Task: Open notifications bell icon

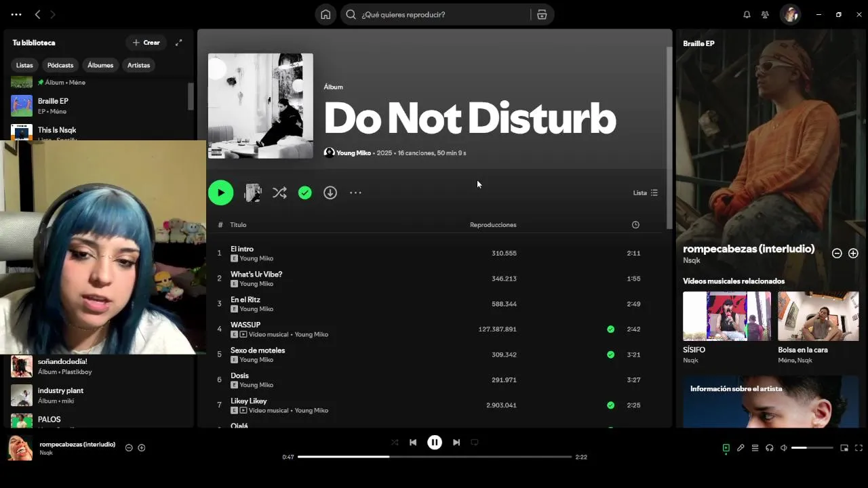Action: pyautogui.click(x=747, y=14)
